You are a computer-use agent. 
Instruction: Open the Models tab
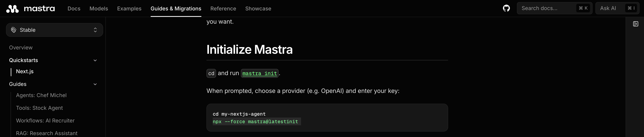pos(99,9)
